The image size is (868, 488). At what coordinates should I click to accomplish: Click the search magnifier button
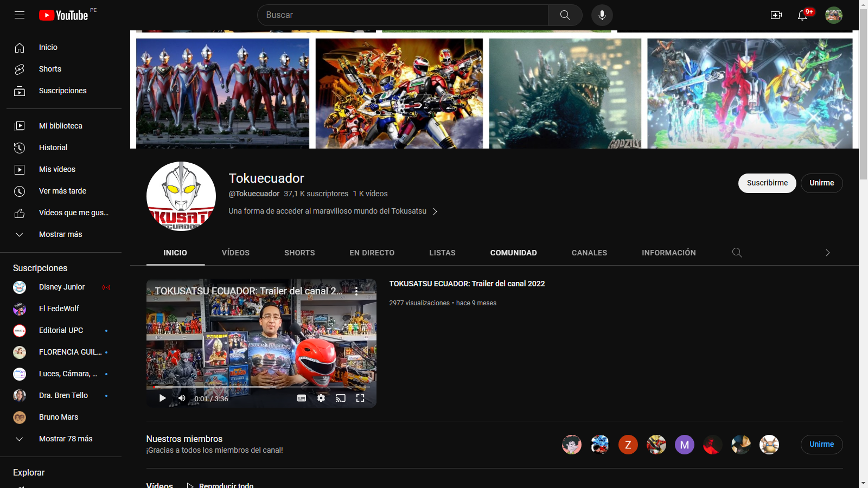tap(565, 15)
